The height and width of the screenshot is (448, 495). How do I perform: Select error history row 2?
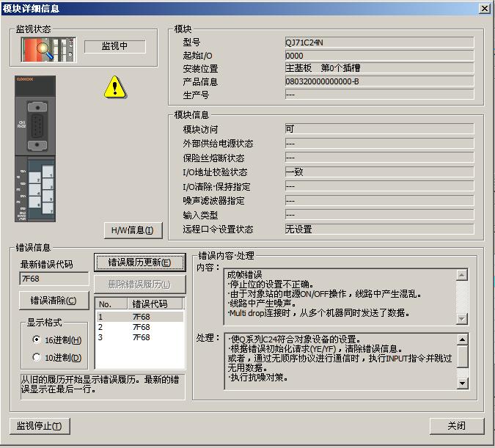coord(139,327)
